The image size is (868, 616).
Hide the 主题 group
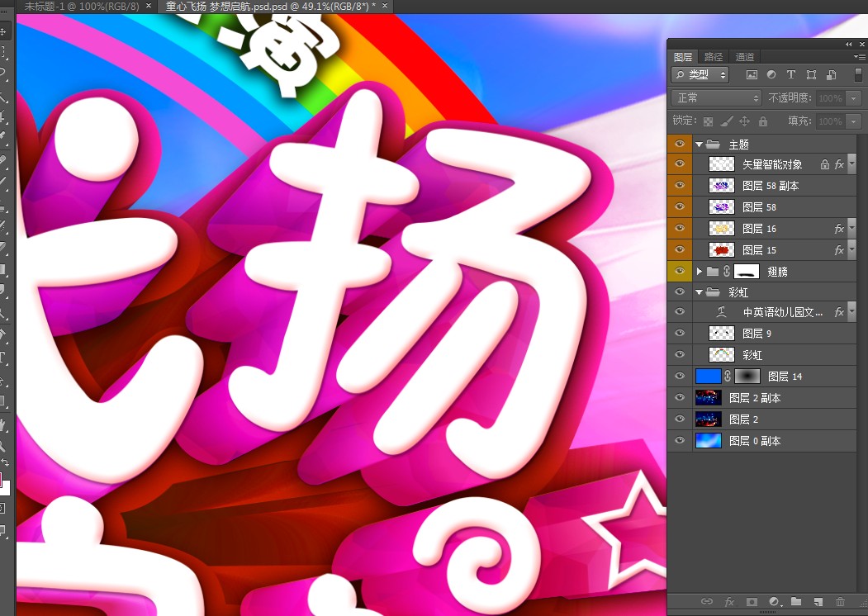coord(680,144)
